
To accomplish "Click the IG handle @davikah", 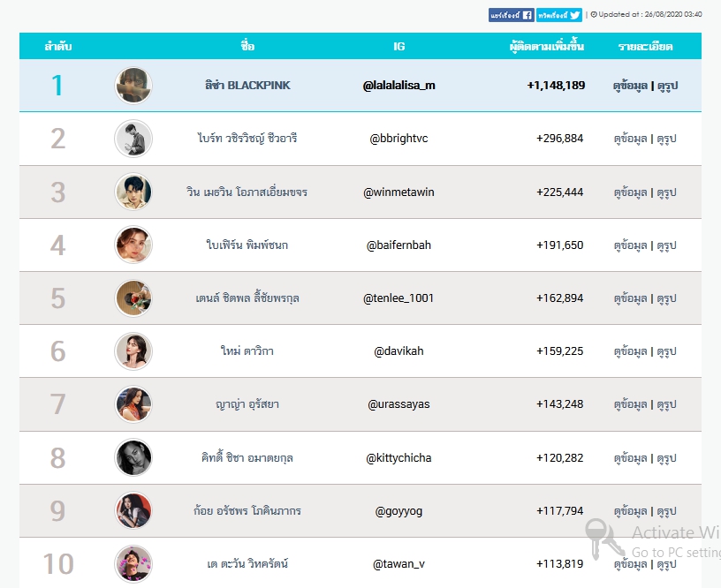I will [x=398, y=351].
